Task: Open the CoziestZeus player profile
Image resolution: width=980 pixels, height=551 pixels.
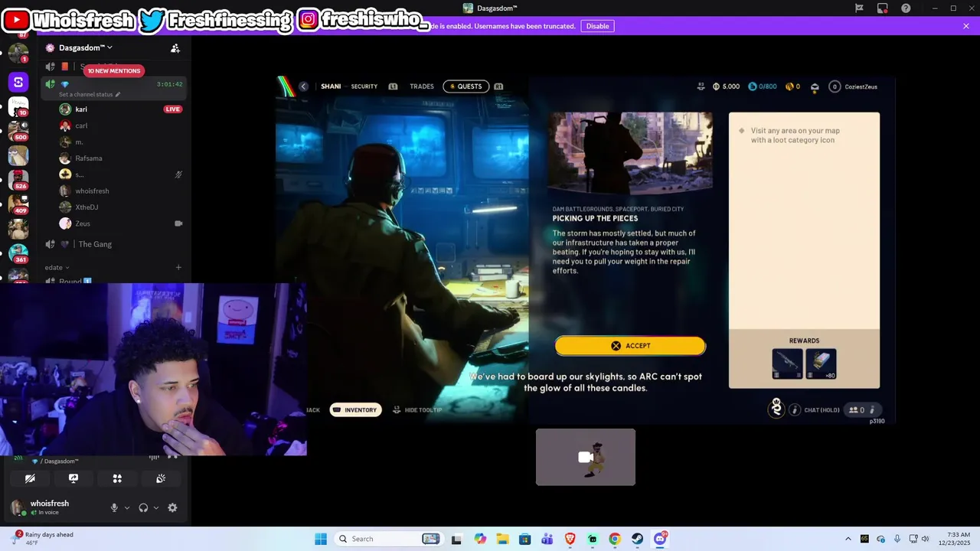Action: [x=854, y=86]
